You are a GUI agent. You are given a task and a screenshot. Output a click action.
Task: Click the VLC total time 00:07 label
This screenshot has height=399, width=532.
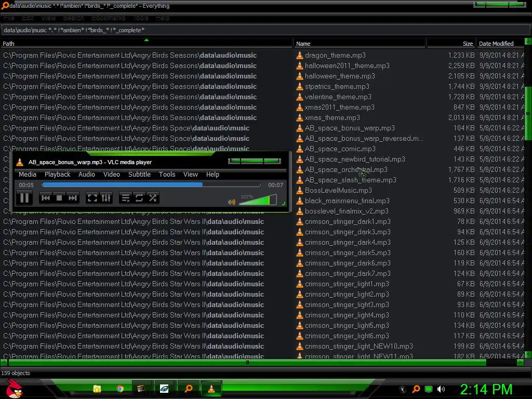275,185
